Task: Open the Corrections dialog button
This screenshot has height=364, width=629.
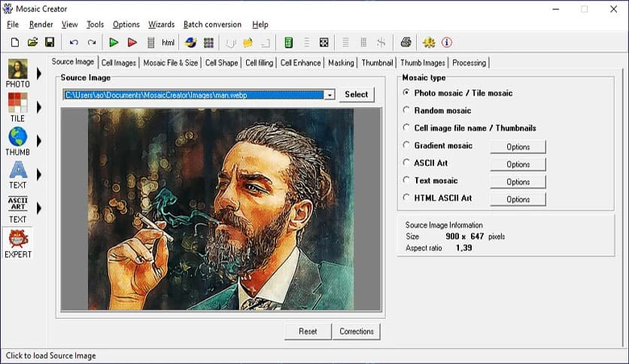Action: click(357, 332)
